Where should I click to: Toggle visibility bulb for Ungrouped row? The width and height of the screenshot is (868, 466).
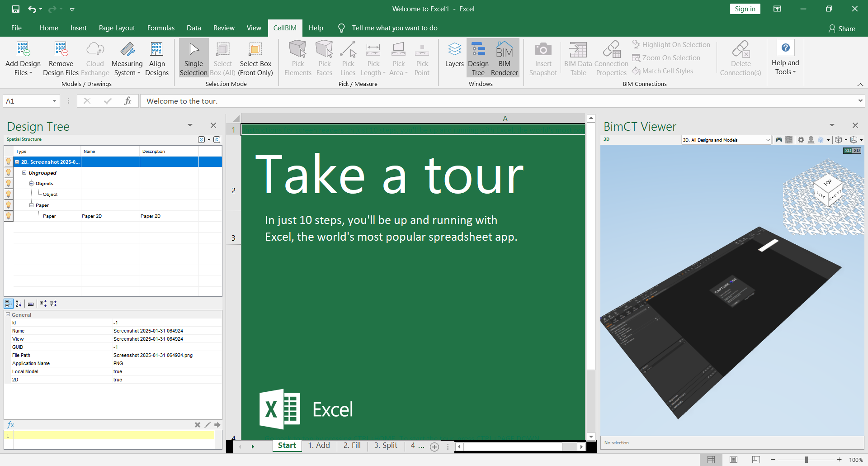[9, 172]
